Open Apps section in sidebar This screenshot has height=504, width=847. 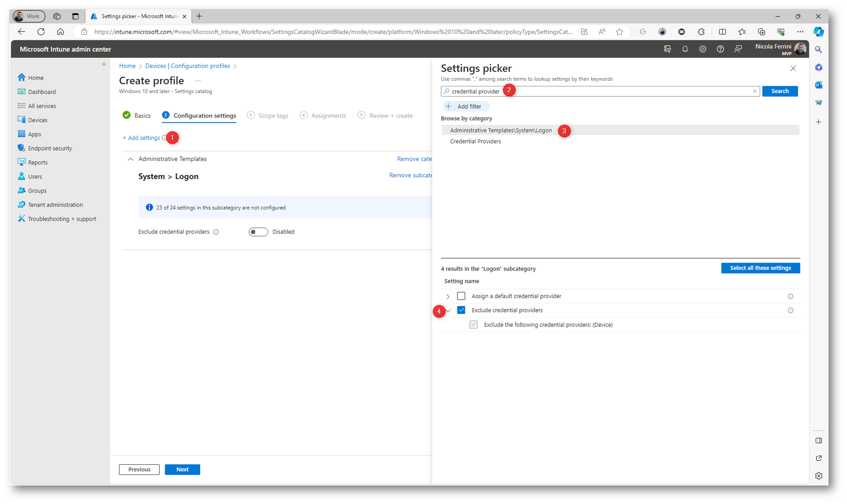click(x=34, y=134)
